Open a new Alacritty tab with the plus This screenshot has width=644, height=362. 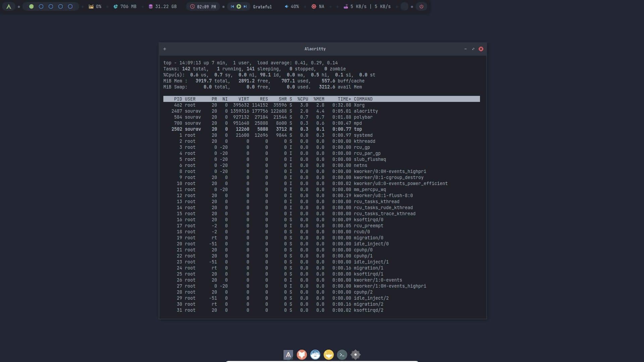pyautogui.click(x=164, y=49)
